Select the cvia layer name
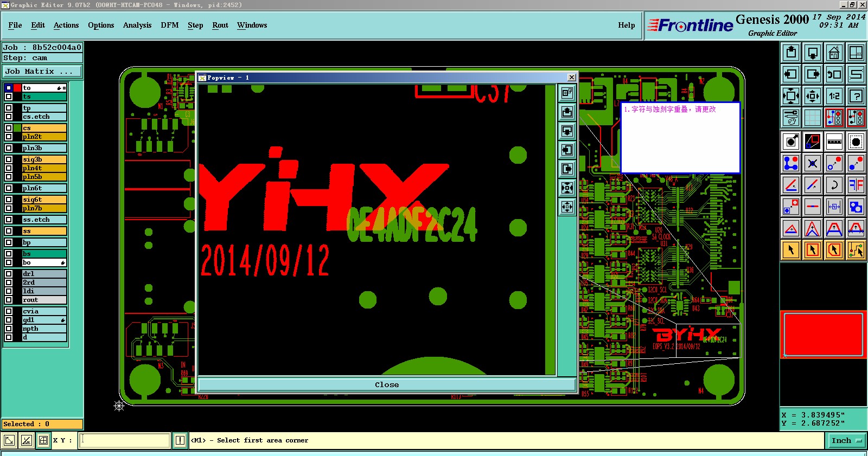The height and width of the screenshot is (456, 868). click(x=44, y=311)
